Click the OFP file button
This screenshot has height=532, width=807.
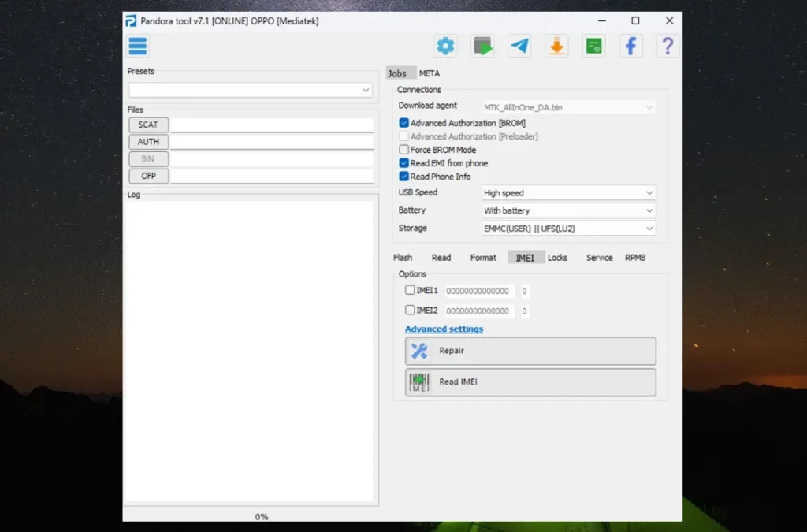[x=148, y=176]
